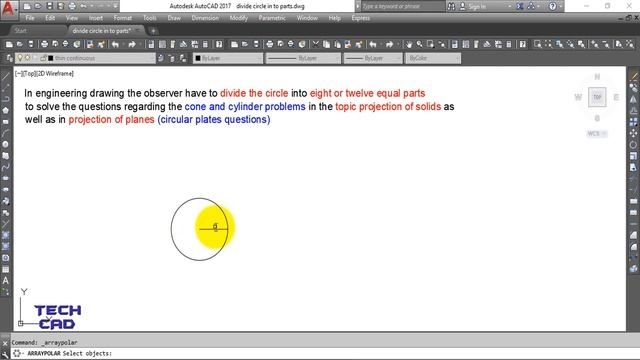This screenshot has width=640, height=360.
Task: Open the Lineweight Control ByLayer dropdown
Action: pyautogui.click(x=373, y=58)
